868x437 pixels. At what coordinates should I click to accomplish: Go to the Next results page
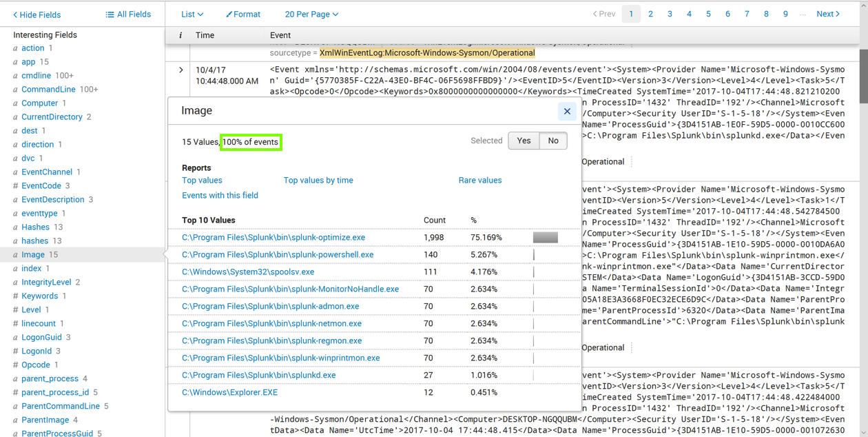point(827,14)
